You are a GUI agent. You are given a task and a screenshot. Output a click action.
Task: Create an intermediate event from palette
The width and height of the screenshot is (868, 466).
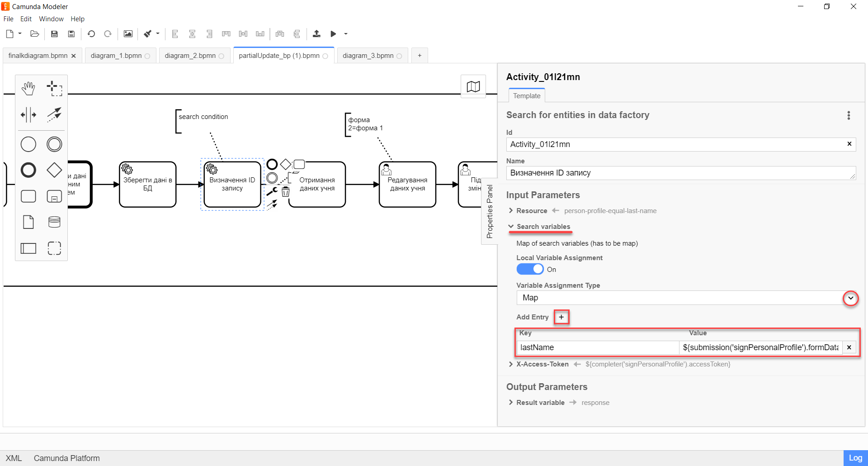(54, 144)
